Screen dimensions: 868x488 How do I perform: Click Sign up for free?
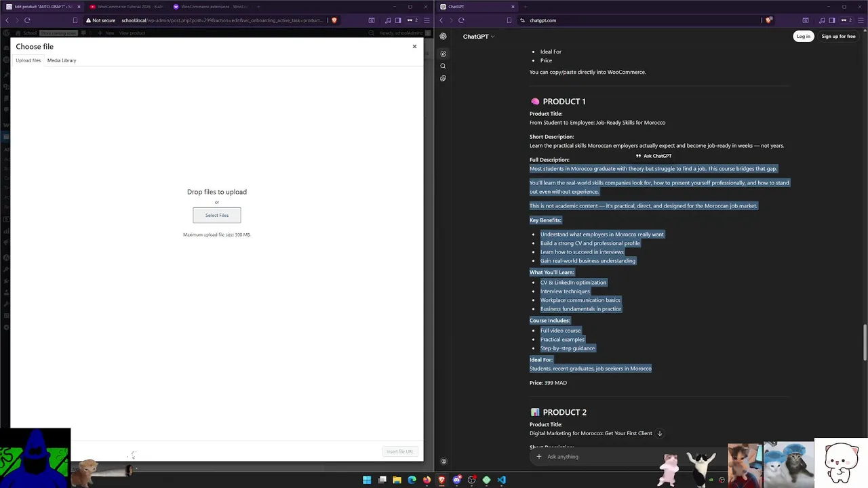pos(838,36)
